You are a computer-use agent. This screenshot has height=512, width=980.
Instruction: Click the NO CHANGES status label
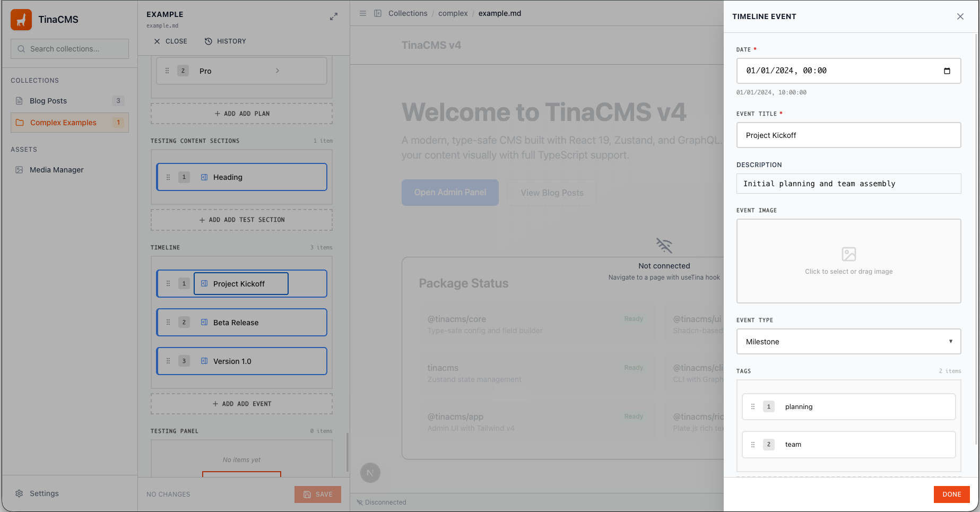pyautogui.click(x=168, y=494)
